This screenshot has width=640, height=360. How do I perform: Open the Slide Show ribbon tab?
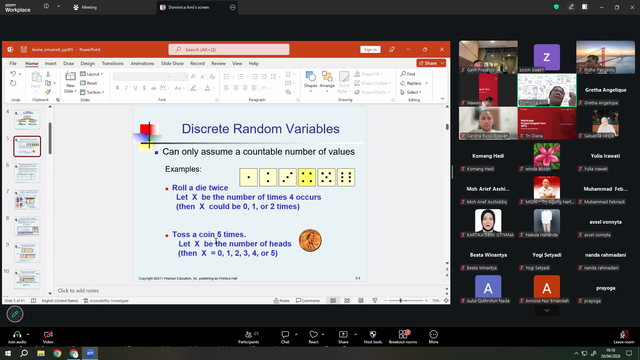(x=172, y=64)
